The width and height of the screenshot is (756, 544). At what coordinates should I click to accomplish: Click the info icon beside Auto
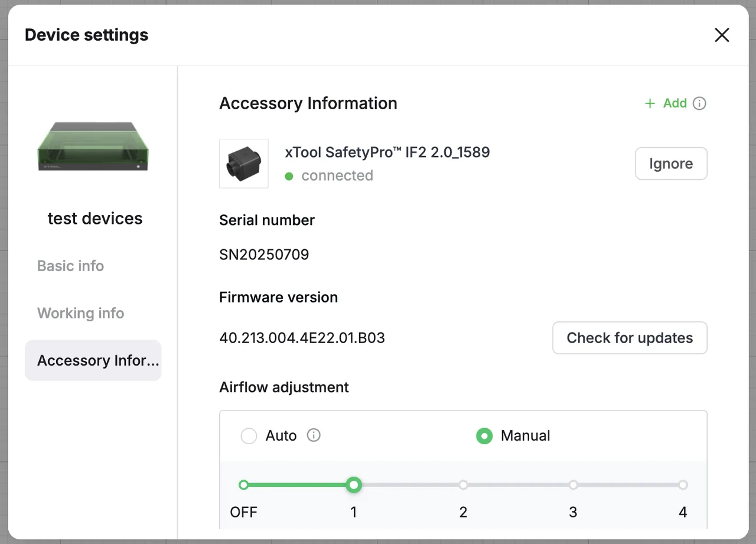[x=314, y=435]
